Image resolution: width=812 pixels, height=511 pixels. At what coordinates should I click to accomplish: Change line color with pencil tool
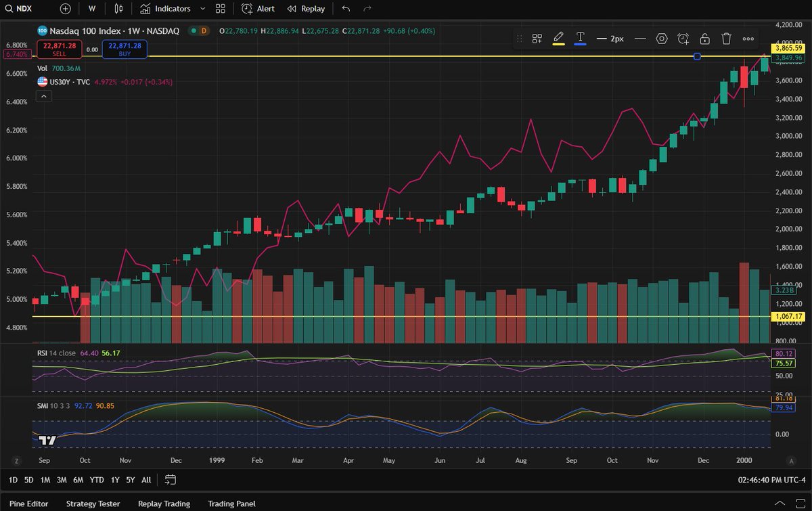point(559,38)
